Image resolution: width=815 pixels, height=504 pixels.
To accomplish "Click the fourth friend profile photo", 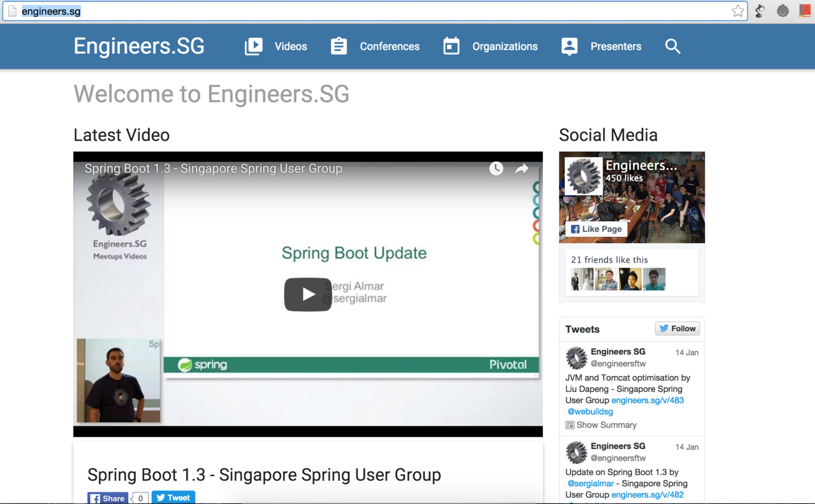I will pyautogui.click(x=654, y=279).
